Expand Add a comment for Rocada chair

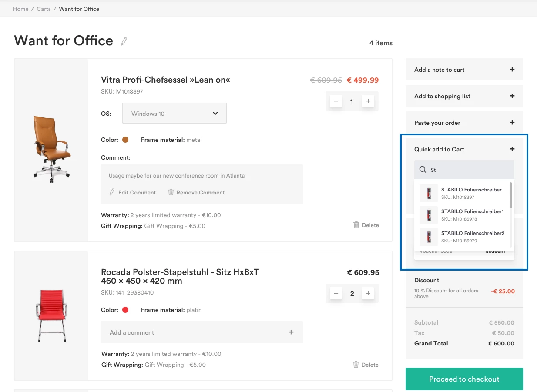(202, 332)
